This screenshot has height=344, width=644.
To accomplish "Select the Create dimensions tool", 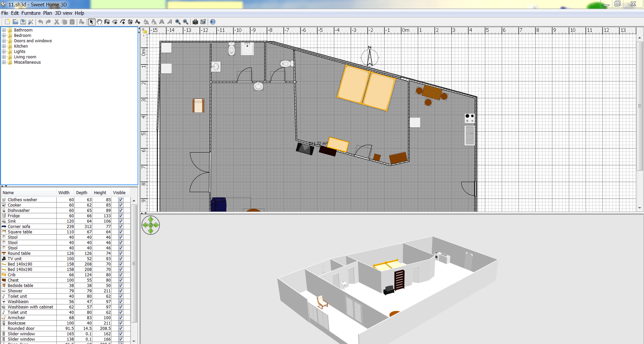I will pos(130,22).
